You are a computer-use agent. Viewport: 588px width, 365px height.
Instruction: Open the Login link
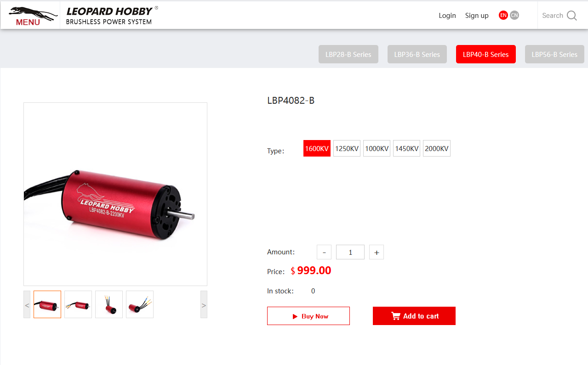coord(447,15)
